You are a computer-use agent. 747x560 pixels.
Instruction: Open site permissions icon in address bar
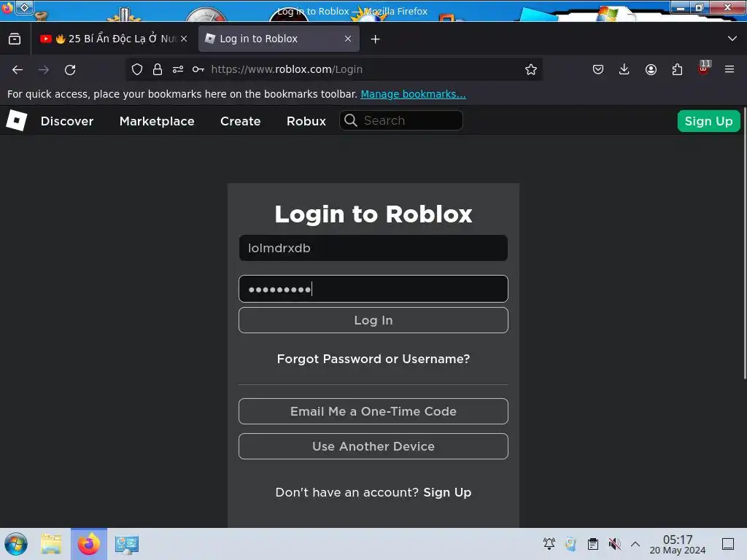tap(178, 69)
